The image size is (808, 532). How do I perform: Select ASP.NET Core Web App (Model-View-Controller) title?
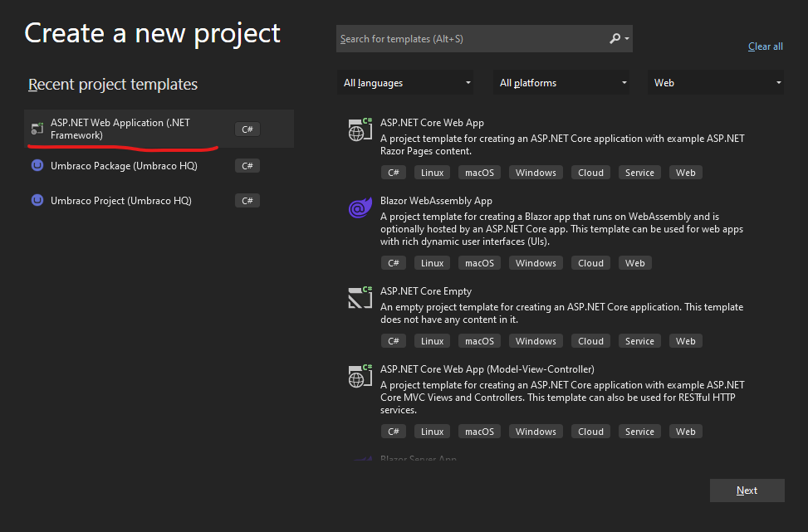(x=487, y=369)
